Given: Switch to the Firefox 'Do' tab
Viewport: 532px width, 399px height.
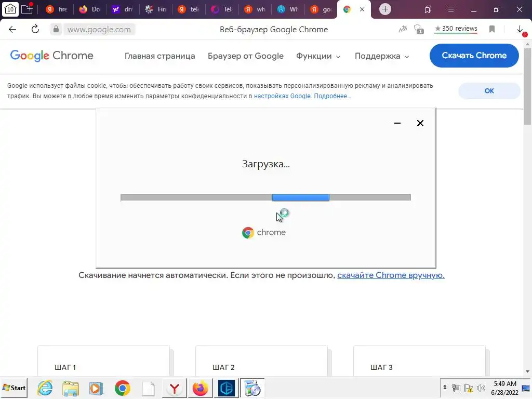Looking at the screenshot, I should [x=89, y=9].
